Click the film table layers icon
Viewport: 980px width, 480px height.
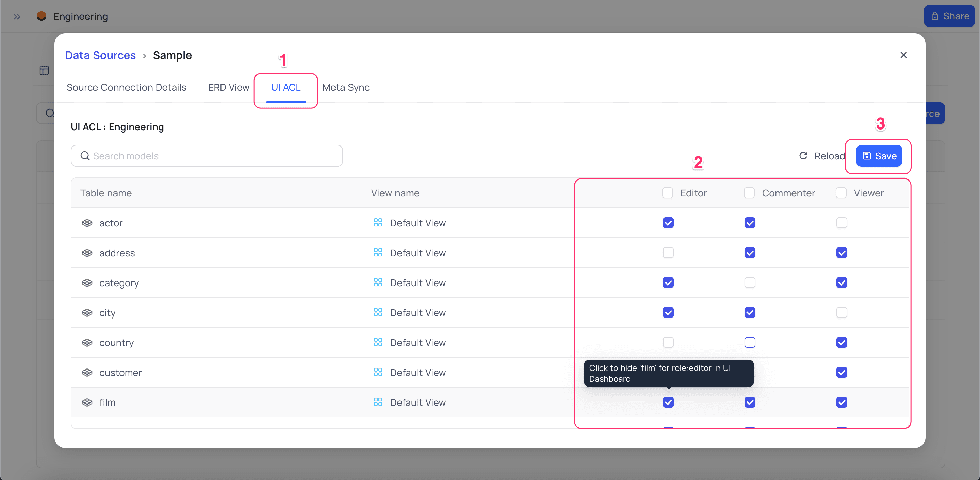tap(87, 402)
